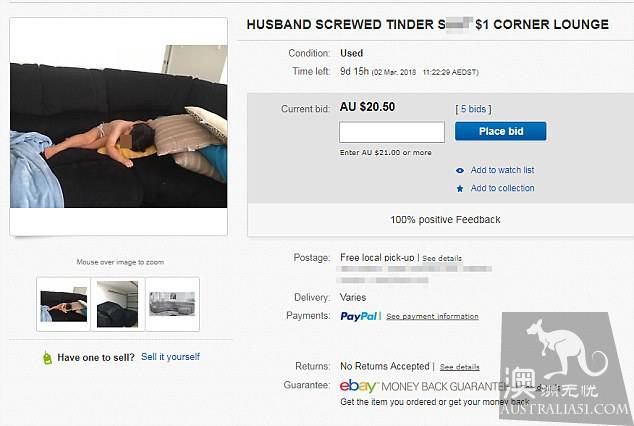Click the green tag icon beside Have one to sell
The image size is (634, 426).
(x=47, y=358)
